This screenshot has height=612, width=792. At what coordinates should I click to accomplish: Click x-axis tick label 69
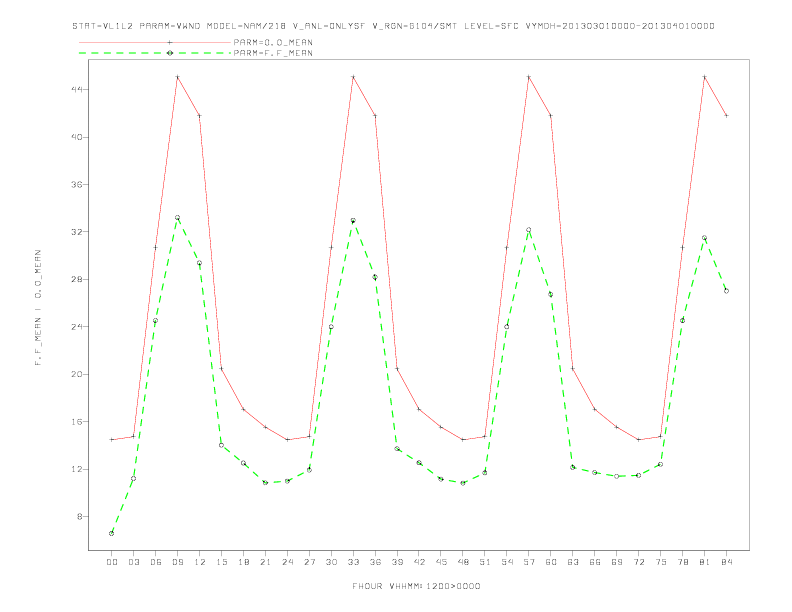click(617, 562)
